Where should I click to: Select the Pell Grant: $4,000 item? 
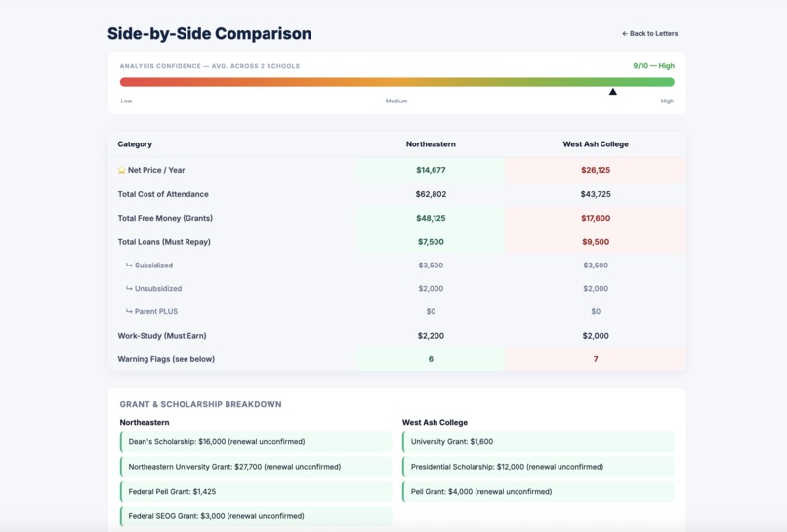(x=539, y=491)
